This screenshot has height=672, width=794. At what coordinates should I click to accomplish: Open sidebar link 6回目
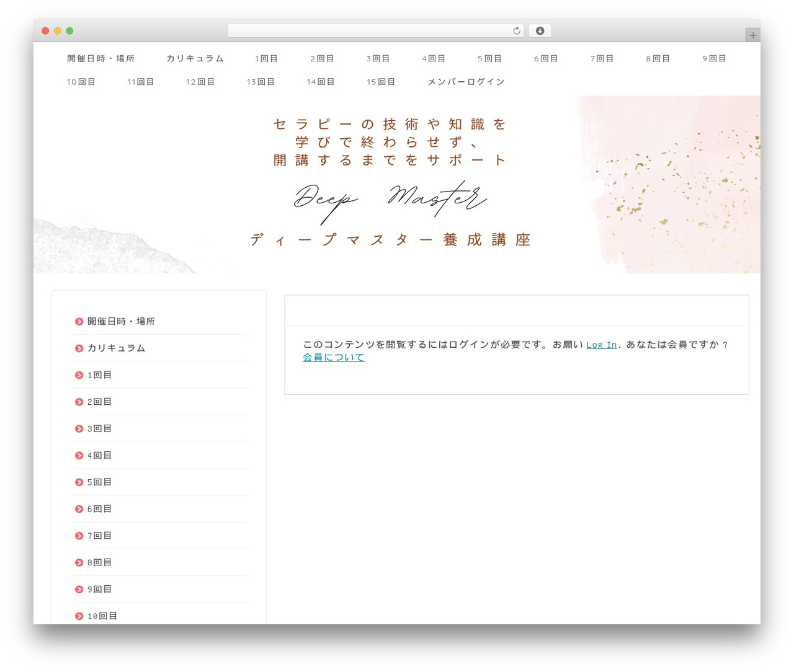point(99,509)
